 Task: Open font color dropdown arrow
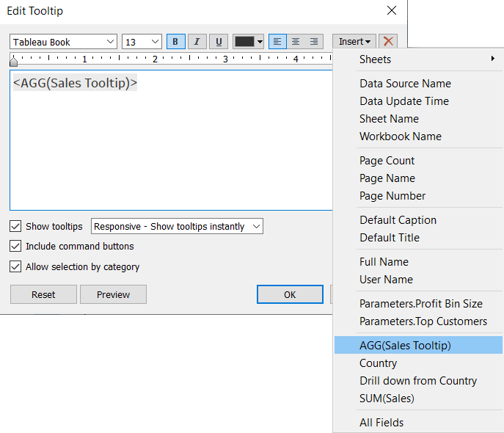click(260, 42)
